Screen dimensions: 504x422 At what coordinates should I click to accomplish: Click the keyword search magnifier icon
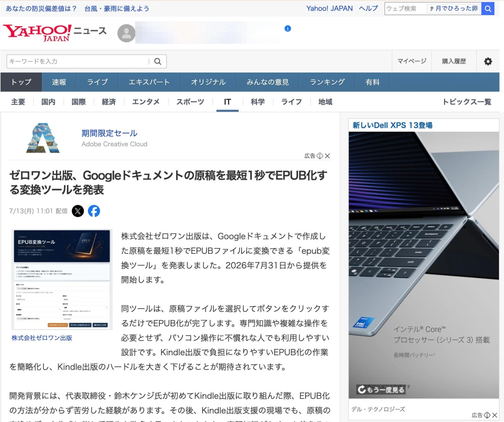[x=158, y=61]
